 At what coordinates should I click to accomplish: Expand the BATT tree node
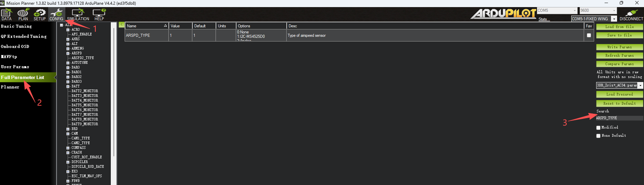click(x=68, y=86)
